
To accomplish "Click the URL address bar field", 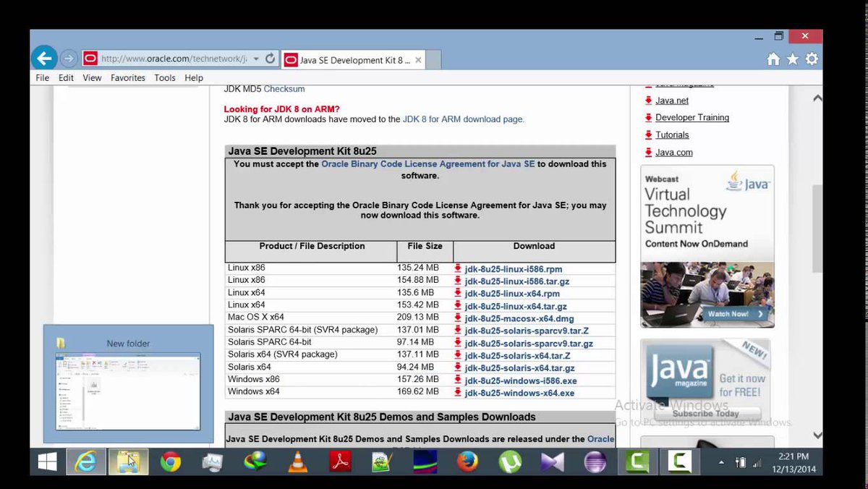I will (172, 59).
